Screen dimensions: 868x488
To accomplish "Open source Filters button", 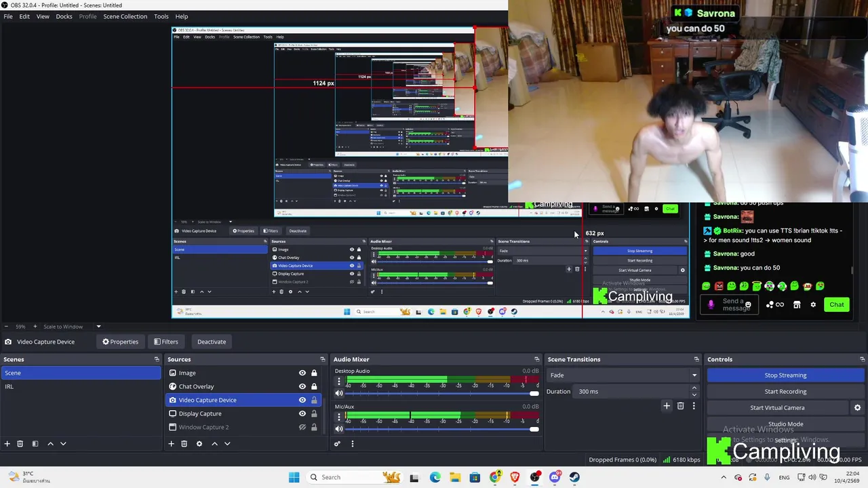I will [165, 342].
